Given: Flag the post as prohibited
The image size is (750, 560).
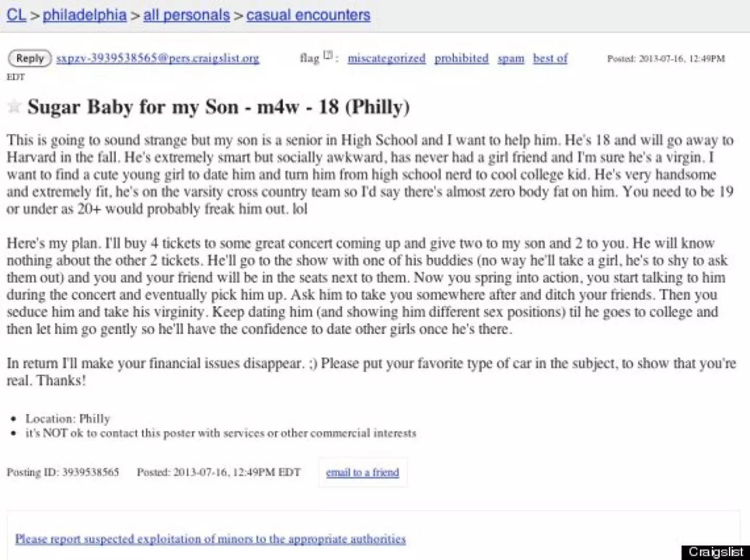Looking at the screenshot, I should [461, 58].
